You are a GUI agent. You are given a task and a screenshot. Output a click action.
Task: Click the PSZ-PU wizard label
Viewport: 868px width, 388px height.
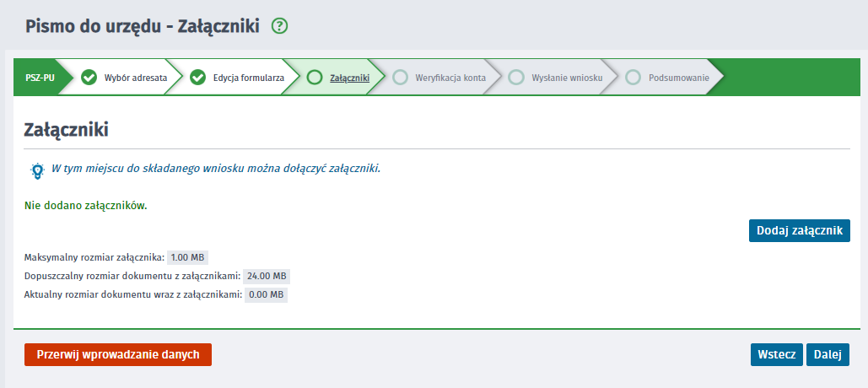coord(40,78)
